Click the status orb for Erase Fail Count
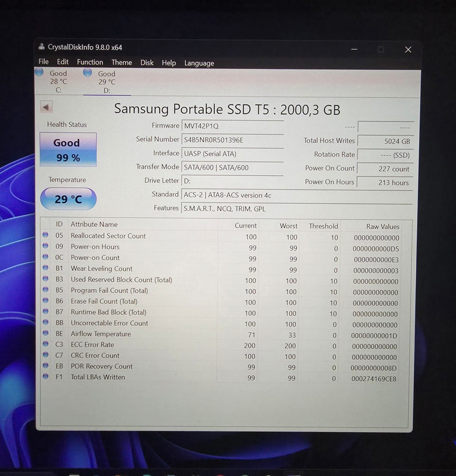The width and height of the screenshot is (456, 476). [x=46, y=300]
